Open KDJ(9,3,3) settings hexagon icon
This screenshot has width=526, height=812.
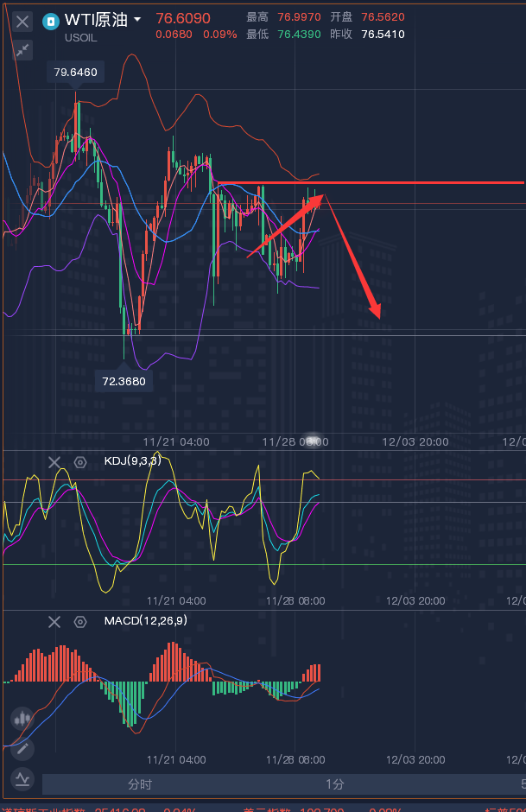click(x=80, y=462)
